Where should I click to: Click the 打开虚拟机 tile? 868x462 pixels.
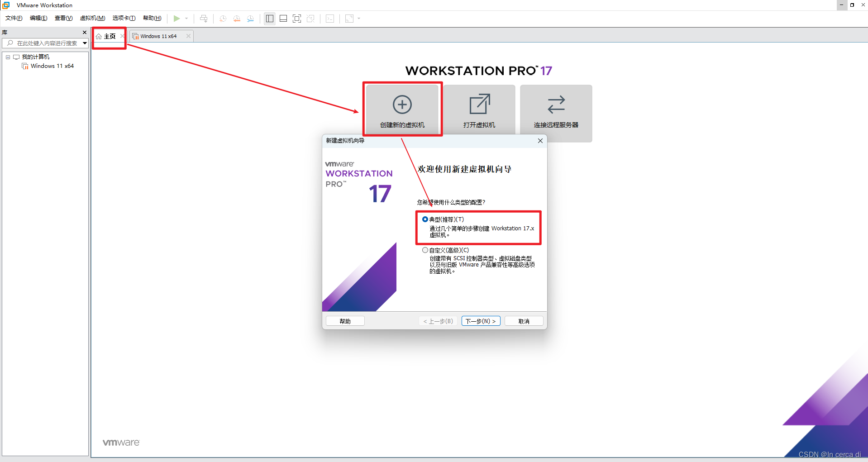479,110
